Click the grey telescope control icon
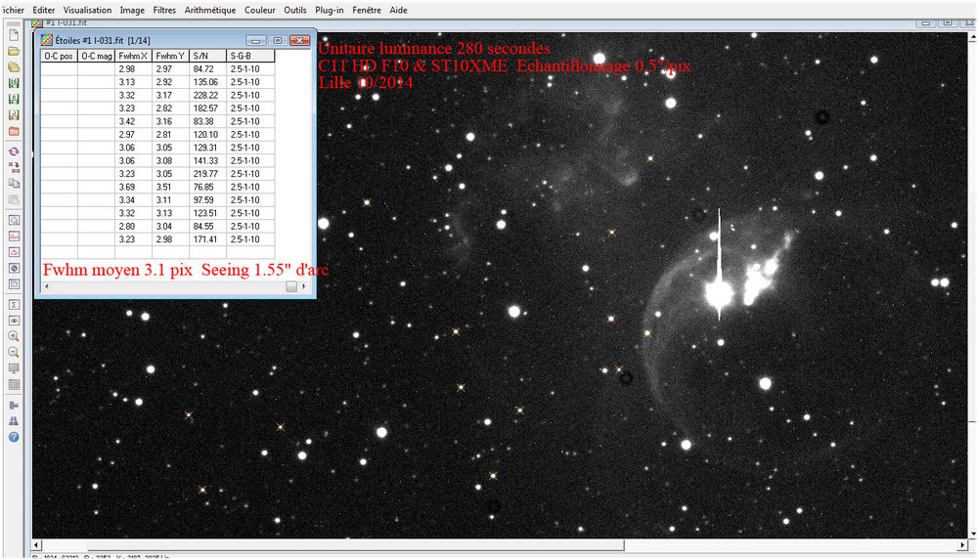The width and height of the screenshot is (978, 560). pyautogui.click(x=14, y=406)
